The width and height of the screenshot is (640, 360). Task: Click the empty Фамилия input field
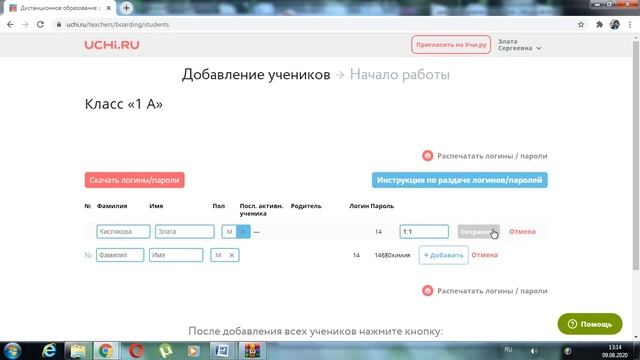120,255
